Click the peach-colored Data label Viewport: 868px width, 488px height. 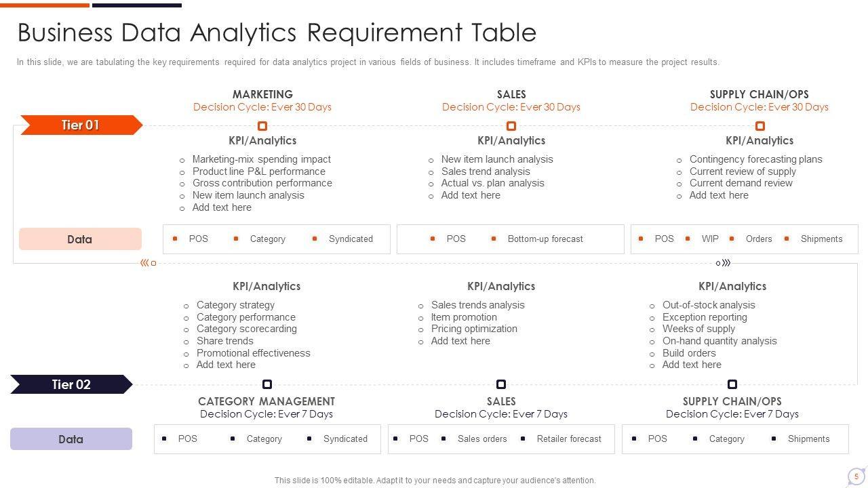click(x=80, y=239)
